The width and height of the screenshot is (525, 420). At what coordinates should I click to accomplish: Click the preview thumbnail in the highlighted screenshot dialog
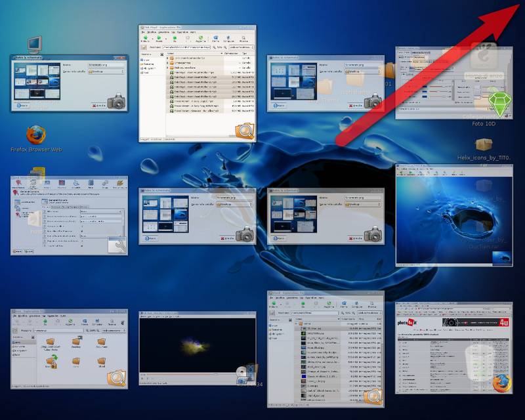37,81
